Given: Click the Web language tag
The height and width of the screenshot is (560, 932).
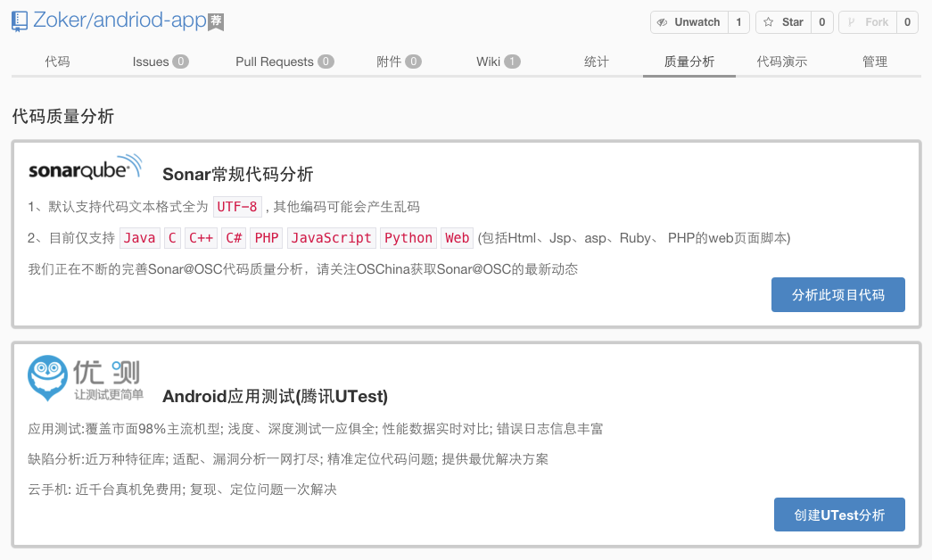Looking at the screenshot, I should 458,238.
